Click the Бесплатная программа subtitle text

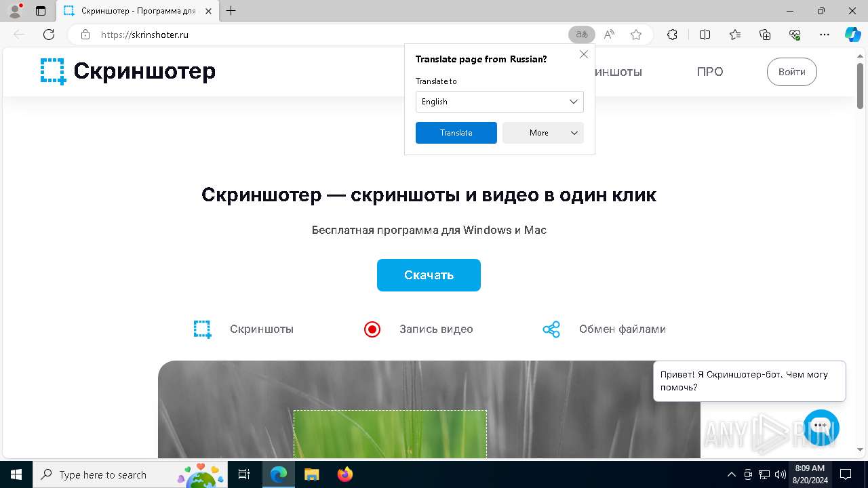[429, 230]
